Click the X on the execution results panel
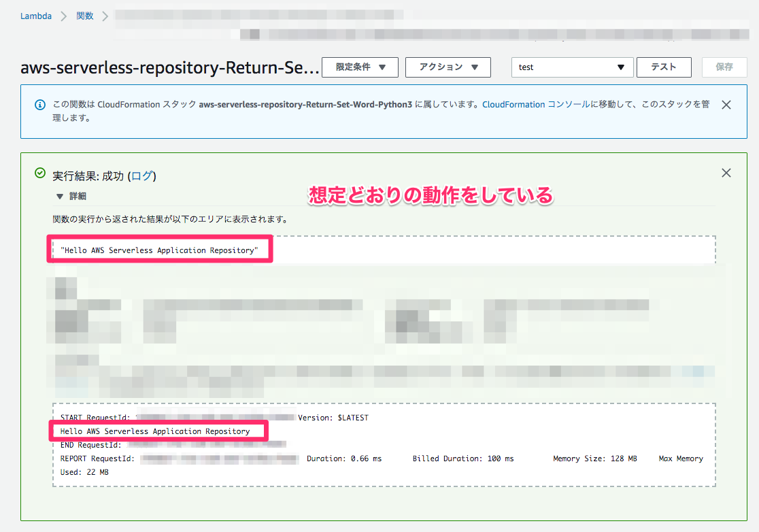This screenshot has height=532, width=759. click(726, 173)
